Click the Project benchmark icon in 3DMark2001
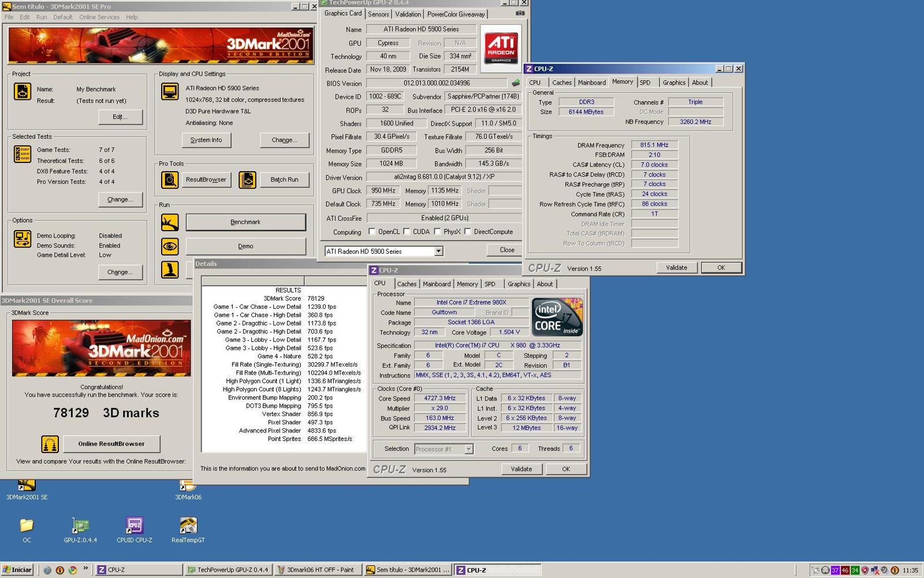This screenshot has width=924, height=578. point(23,91)
